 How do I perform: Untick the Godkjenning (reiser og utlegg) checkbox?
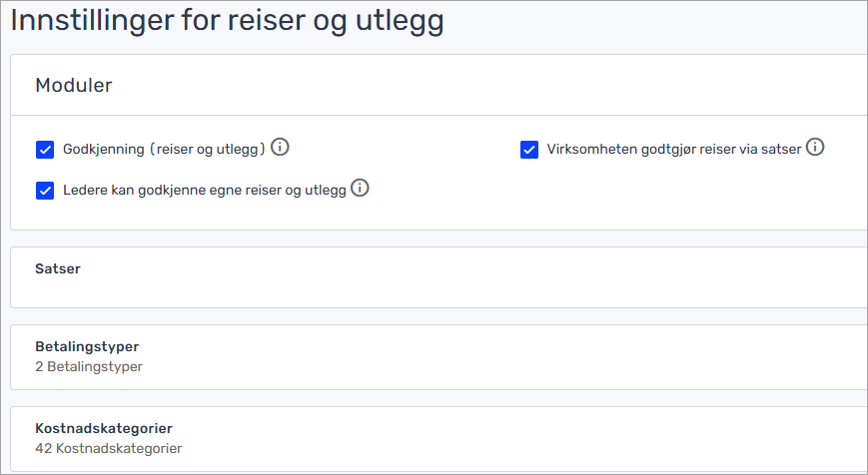point(45,150)
